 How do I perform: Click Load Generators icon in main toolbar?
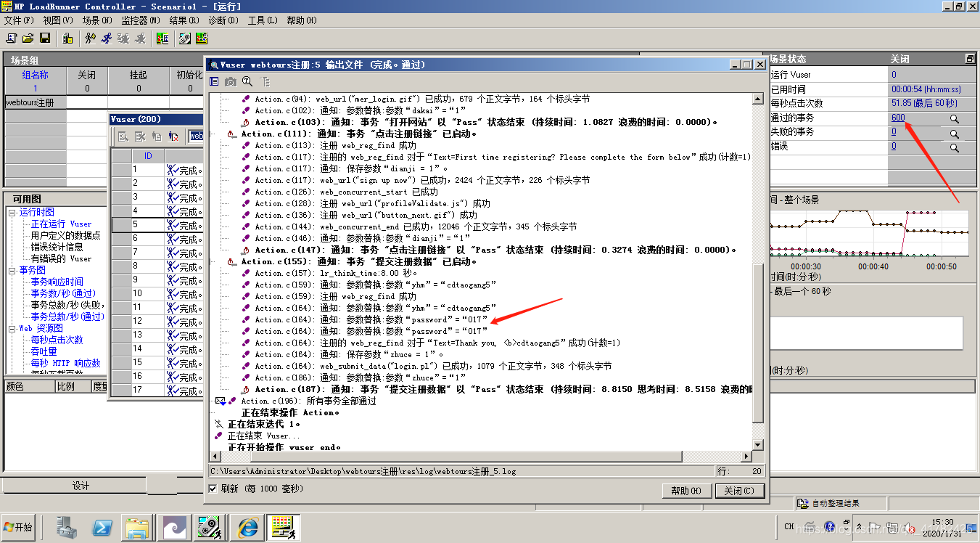[x=67, y=38]
